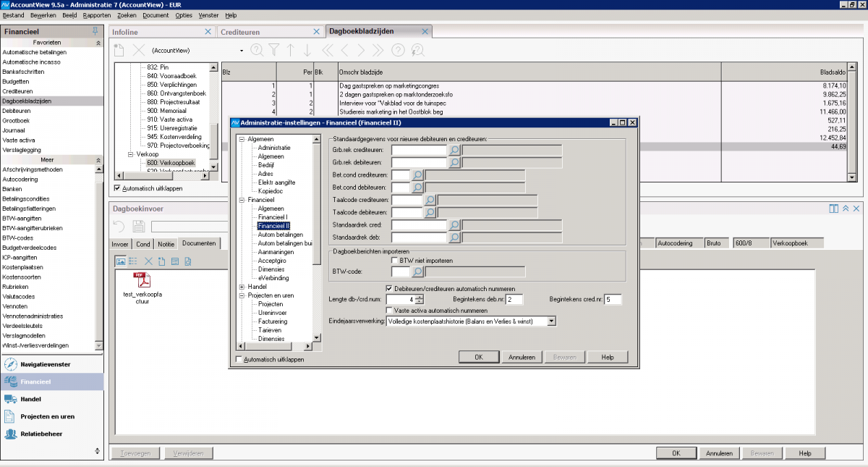The image size is (868, 467).
Task: Switch documents to list view icon
Action: pyautogui.click(x=133, y=261)
